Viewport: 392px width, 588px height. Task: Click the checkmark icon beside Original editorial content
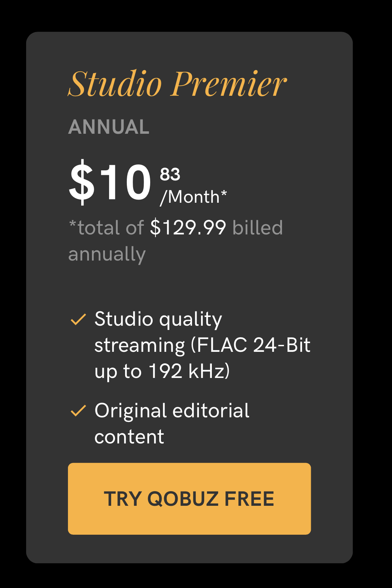click(78, 411)
